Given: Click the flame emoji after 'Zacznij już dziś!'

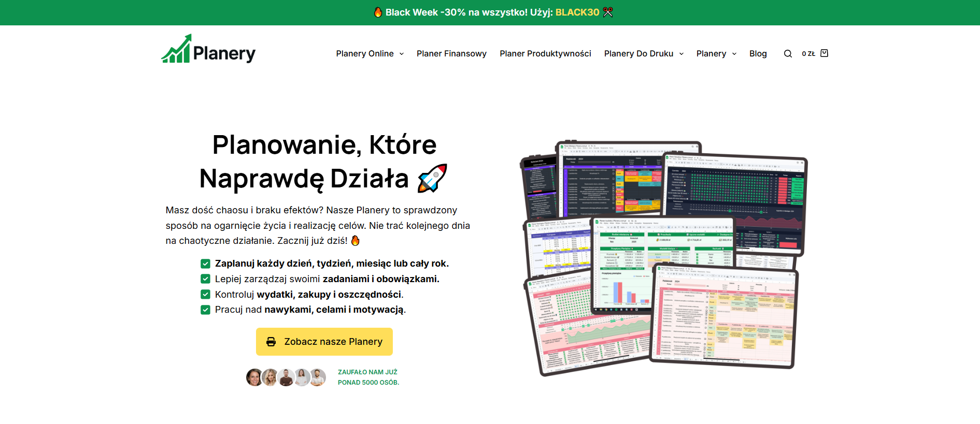Looking at the screenshot, I should (355, 241).
